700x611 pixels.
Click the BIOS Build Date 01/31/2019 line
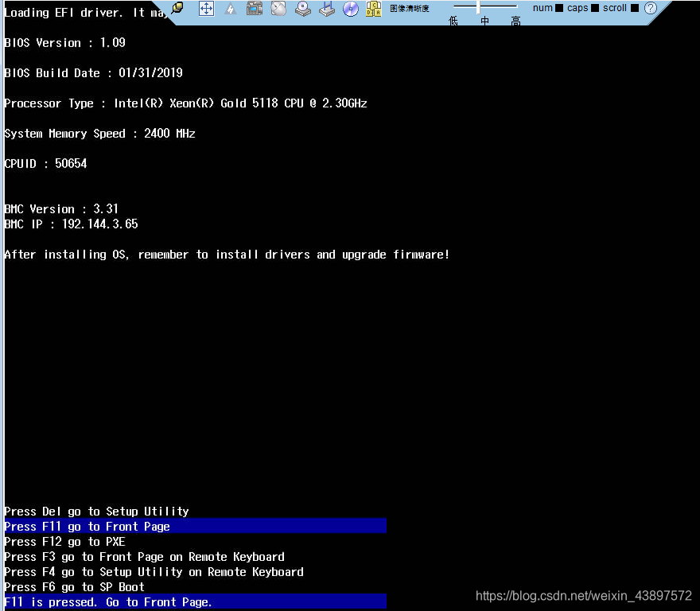click(x=93, y=73)
